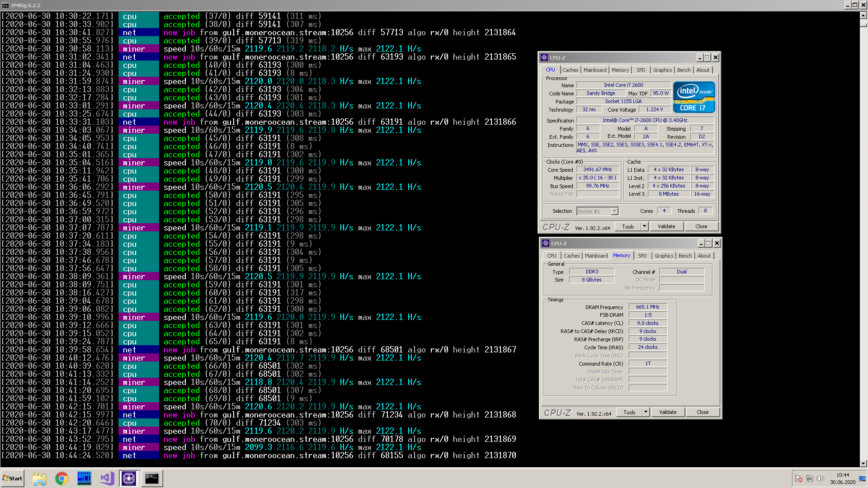Click the Start button
Viewport: 868px width, 488px height.
[13, 478]
